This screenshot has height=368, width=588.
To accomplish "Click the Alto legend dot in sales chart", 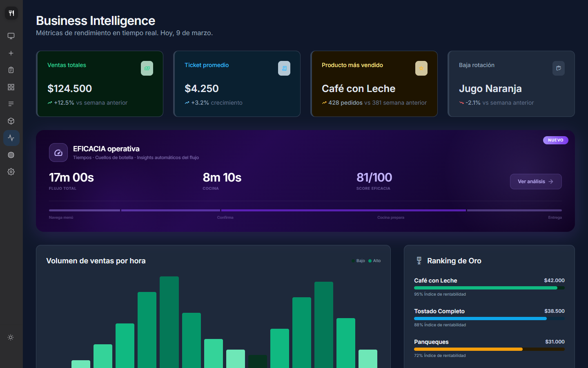I will (370, 261).
